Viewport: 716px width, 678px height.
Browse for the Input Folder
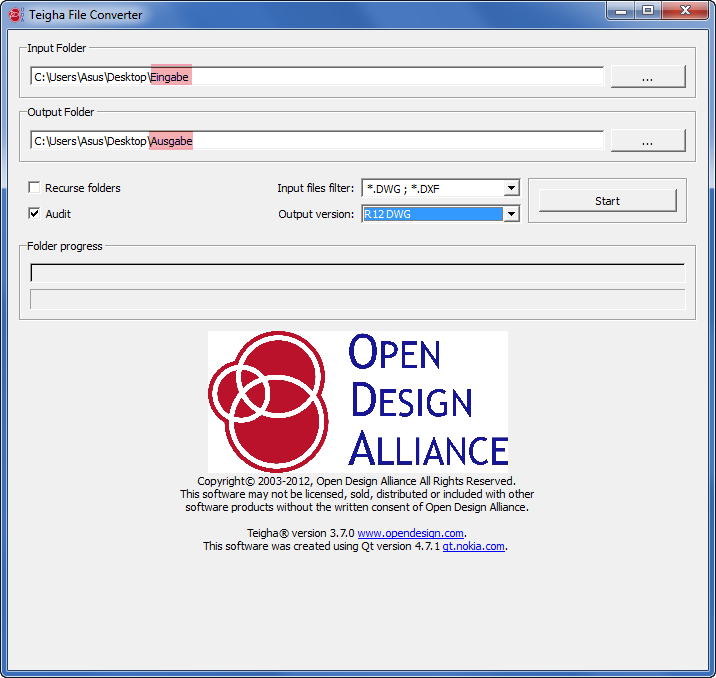pyautogui.click(x=648, y=76)
